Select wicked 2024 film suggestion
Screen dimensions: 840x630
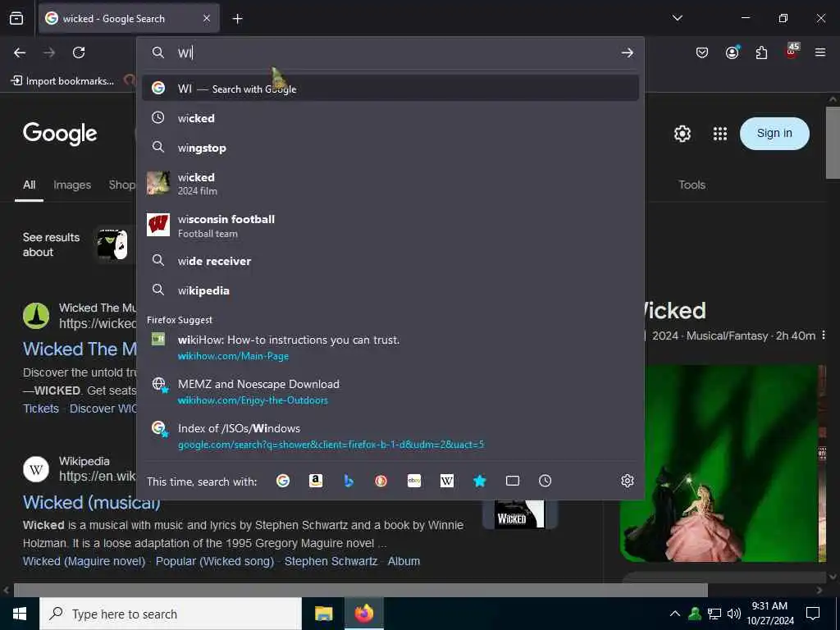coord(390,183)
